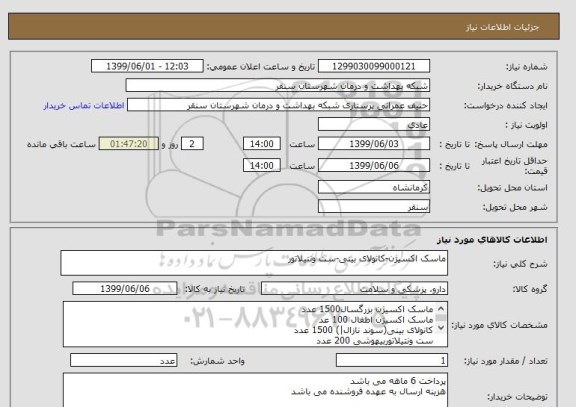Click the remaining days field showing 2

click(192, 144)
